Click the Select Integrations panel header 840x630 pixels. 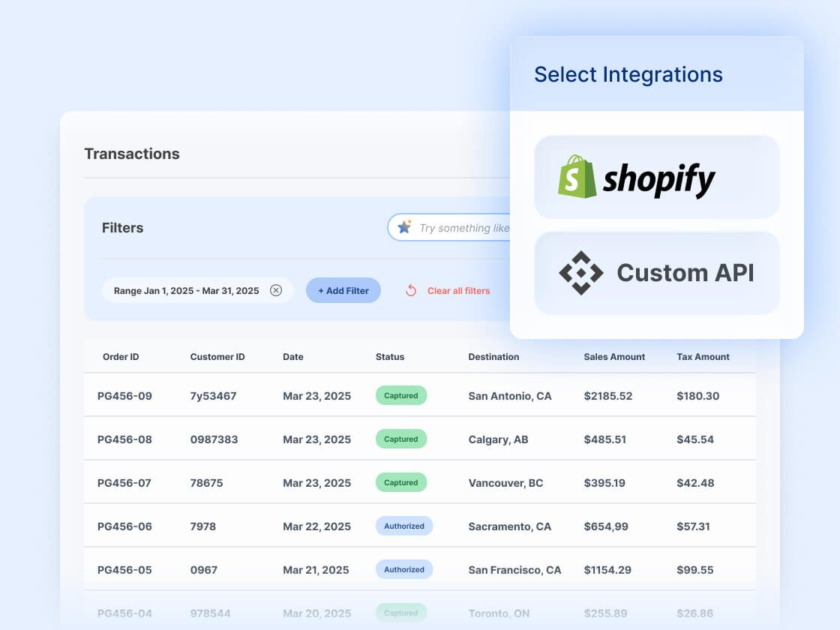628,74
